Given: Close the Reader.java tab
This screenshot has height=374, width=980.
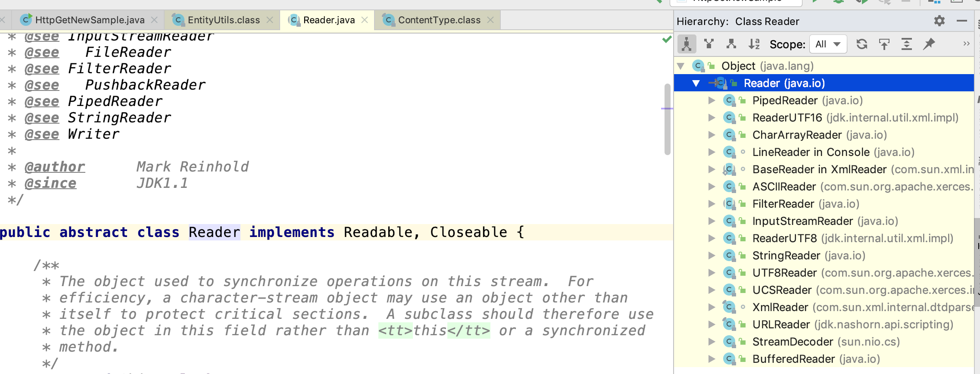Looking at the screenshot, I should 365,20.
